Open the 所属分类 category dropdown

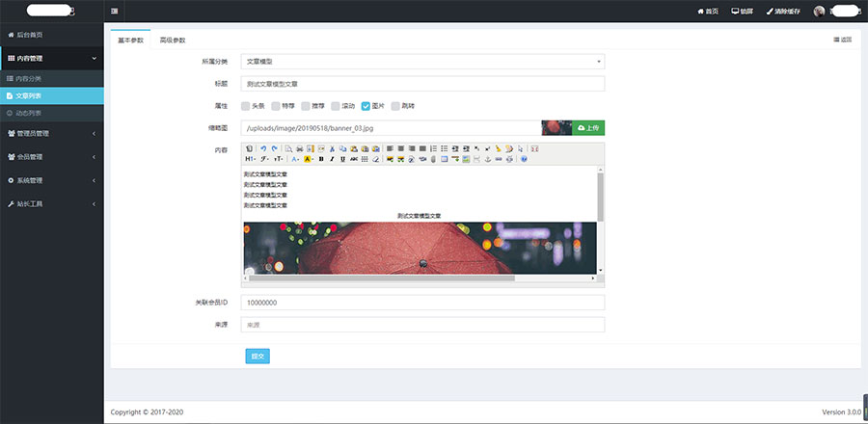pos(421,61)
